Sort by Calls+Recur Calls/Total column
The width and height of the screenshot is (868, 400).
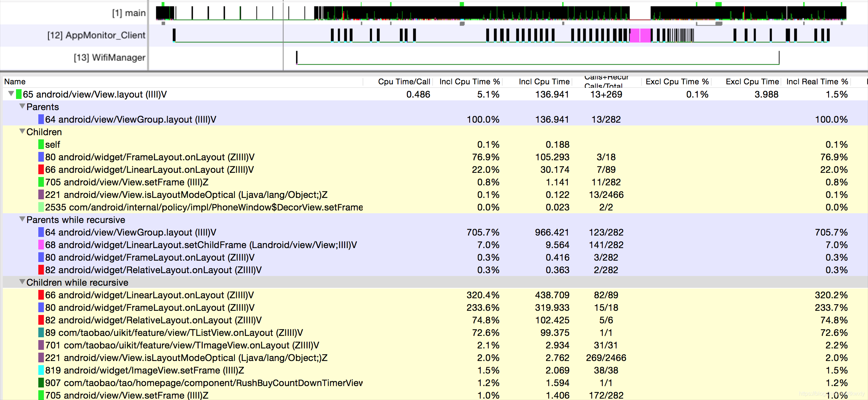[606, 82]
